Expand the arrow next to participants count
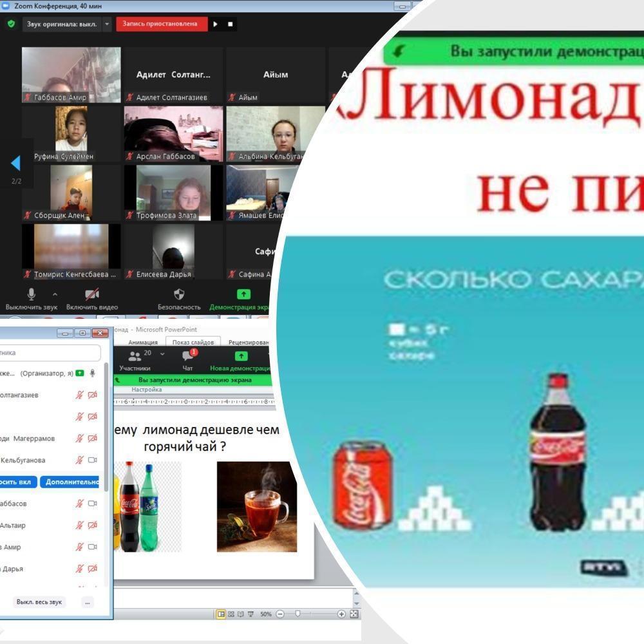Viewport: 644px width, 644px height. click(162, 354)
